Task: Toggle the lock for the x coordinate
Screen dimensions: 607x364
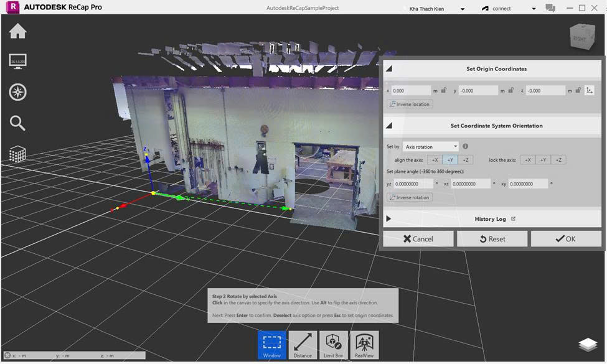Action: tap(444, 90)
